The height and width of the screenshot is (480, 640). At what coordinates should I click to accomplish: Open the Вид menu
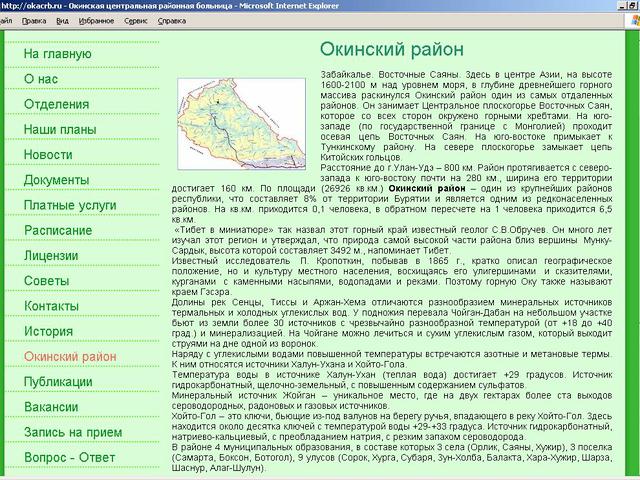(62, 21)
